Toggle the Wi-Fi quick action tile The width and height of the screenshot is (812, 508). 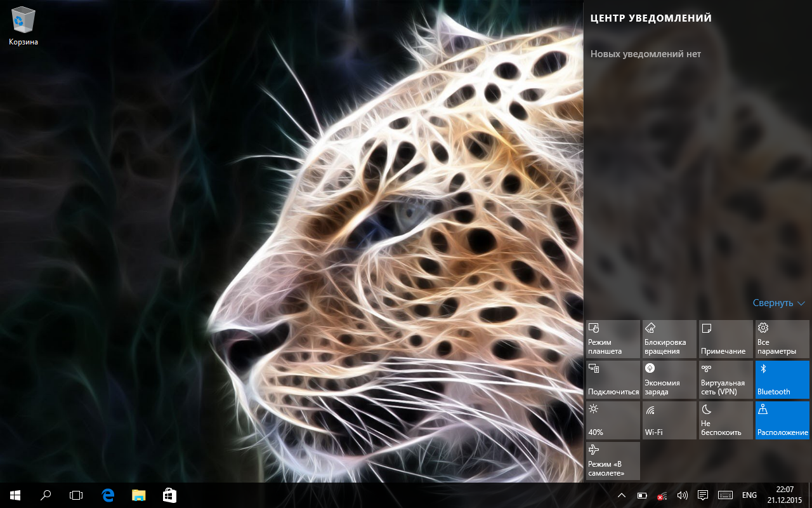pos(669,420)
